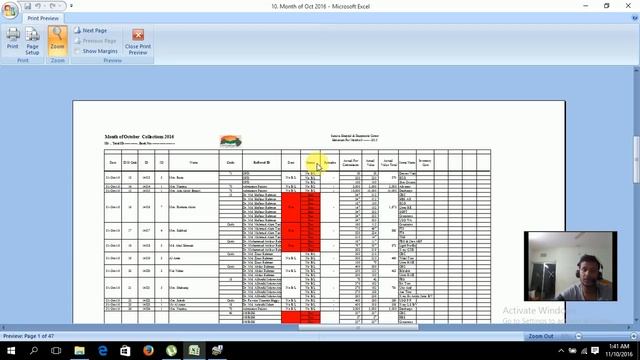
Task: Click the zoom slider minus button
Action: point(578,336)
